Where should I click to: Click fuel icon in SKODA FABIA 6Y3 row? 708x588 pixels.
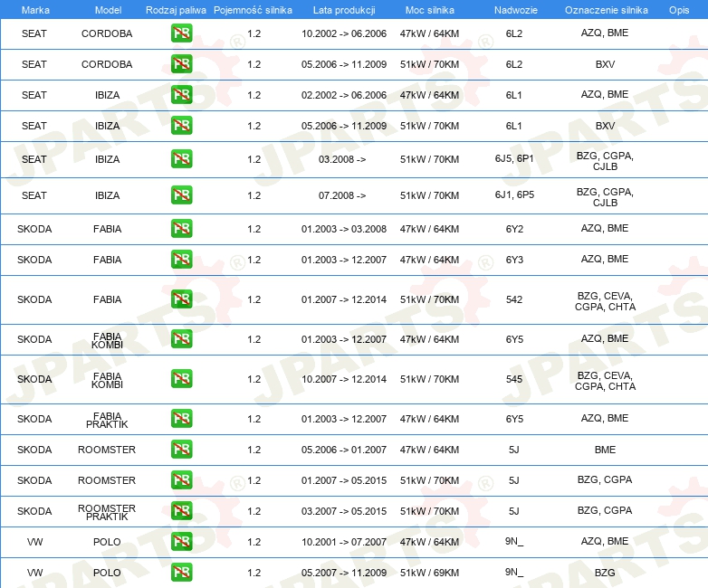coord(181,259)
